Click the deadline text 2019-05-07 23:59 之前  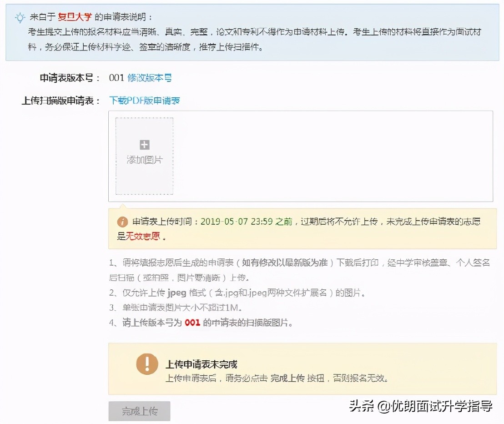pos(246,222)
